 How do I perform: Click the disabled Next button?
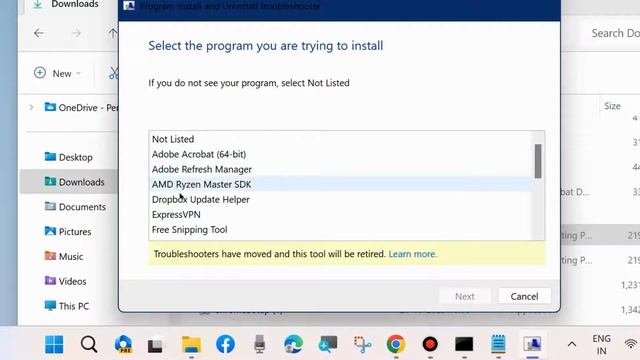tap(464, 296)
